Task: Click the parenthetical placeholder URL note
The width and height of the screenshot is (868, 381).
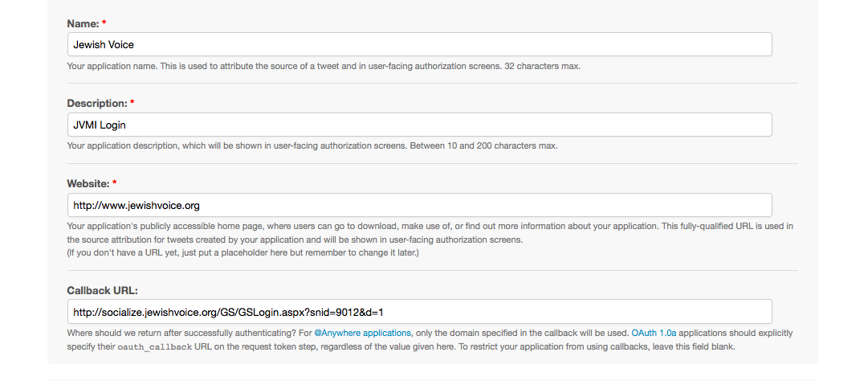Action: pyautogui.click(x=242, y=253)
